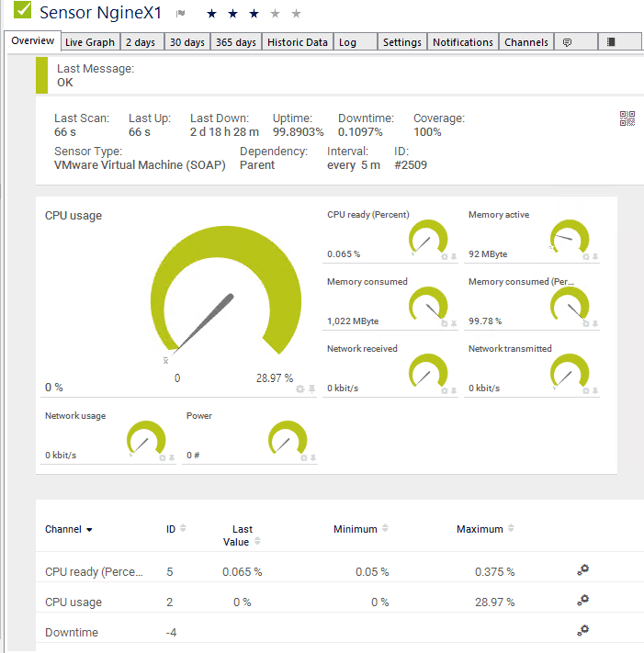
Task: Click gear icon in Downtime channel row
Action: [x=582, y=631]
